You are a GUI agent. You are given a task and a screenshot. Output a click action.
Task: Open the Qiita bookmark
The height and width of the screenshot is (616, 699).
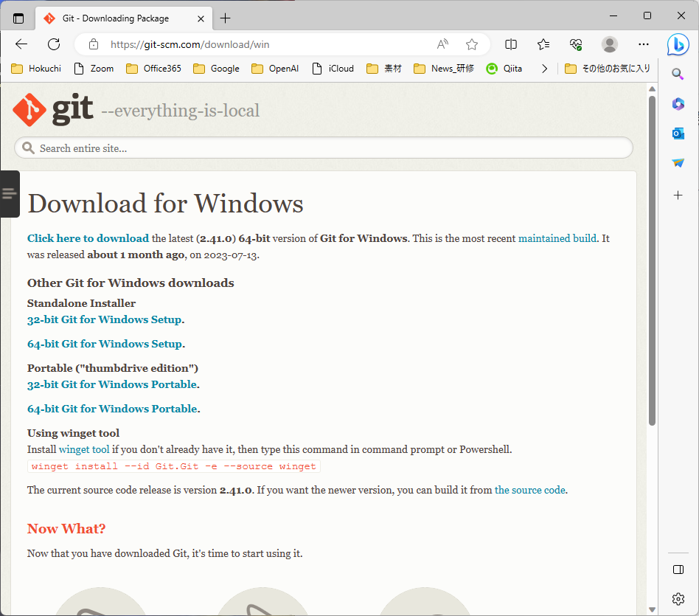pyautogui.click(x=504, y=69)
